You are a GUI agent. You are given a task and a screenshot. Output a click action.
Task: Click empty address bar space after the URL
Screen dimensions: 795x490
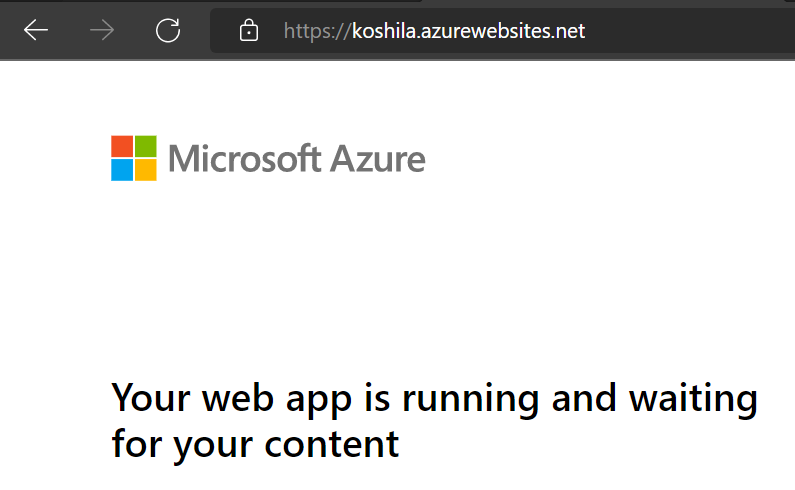coord(690,30)
